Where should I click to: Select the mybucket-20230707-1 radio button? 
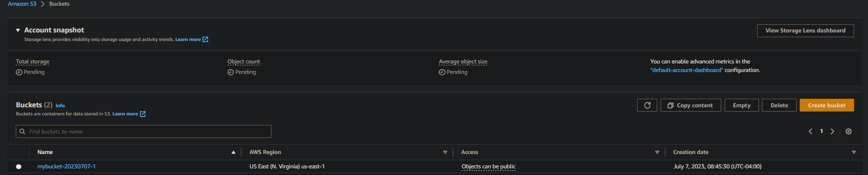[x=19, y=166]
